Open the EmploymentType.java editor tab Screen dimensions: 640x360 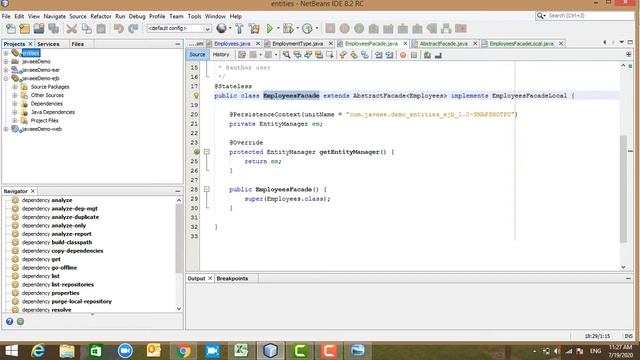(x=298, y=44)
